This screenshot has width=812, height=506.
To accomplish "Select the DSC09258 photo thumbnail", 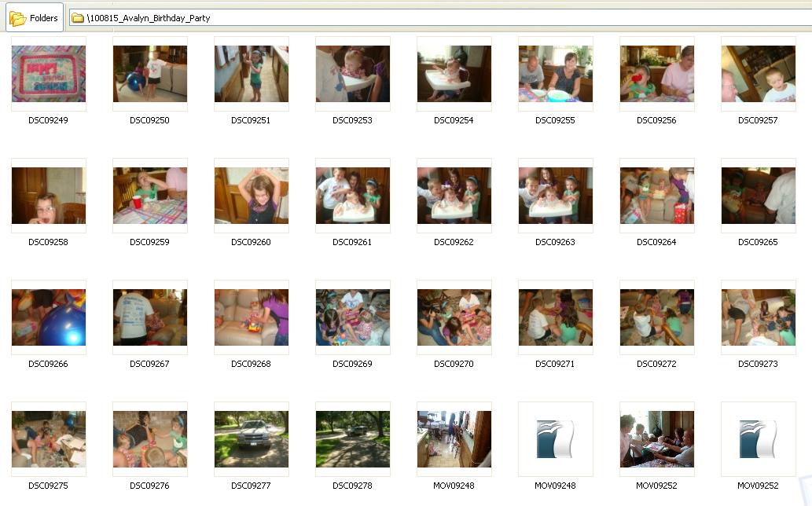I will pos(49,196).
